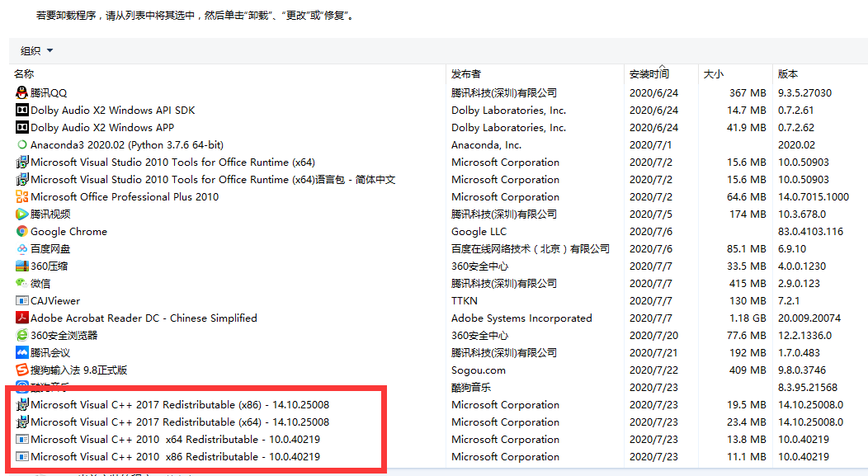This screenshot has width=868, height=476.
Task: Click publisher Anaconda, Inc.
Action: tap(487, 145)
